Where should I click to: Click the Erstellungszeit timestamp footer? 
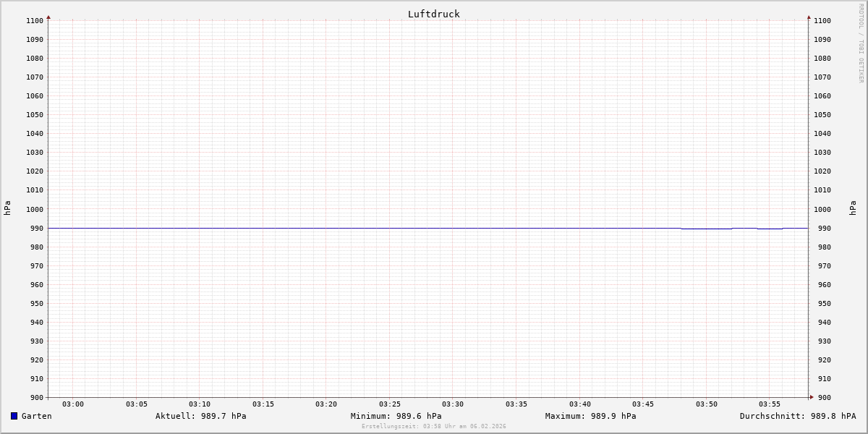click(433, 427)
